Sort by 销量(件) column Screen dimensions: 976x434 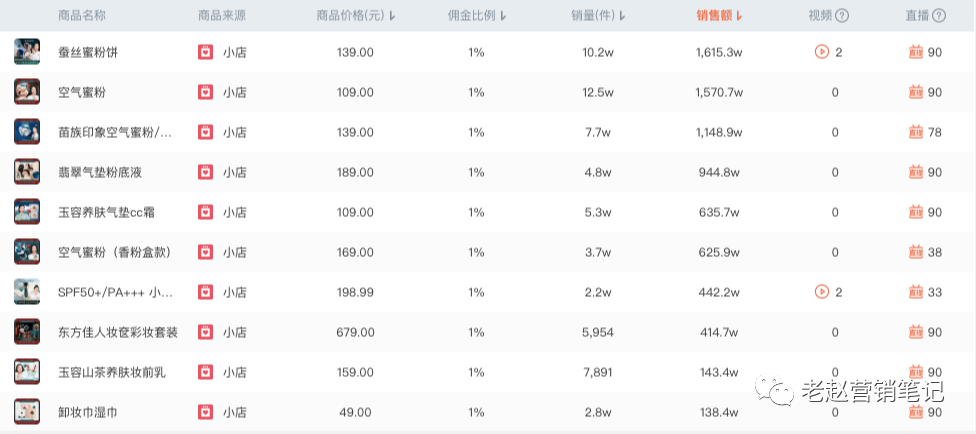pos(598,15)
